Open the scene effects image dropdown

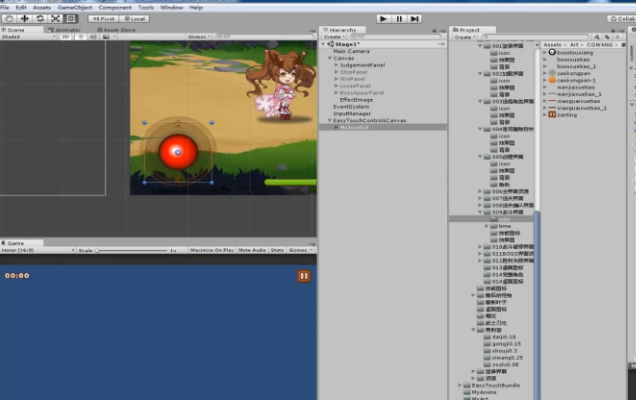pyautogui.click(x=109, y=37)
